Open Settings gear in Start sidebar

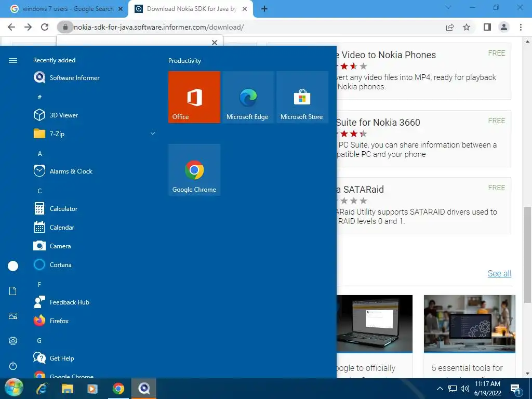point(13,341)
